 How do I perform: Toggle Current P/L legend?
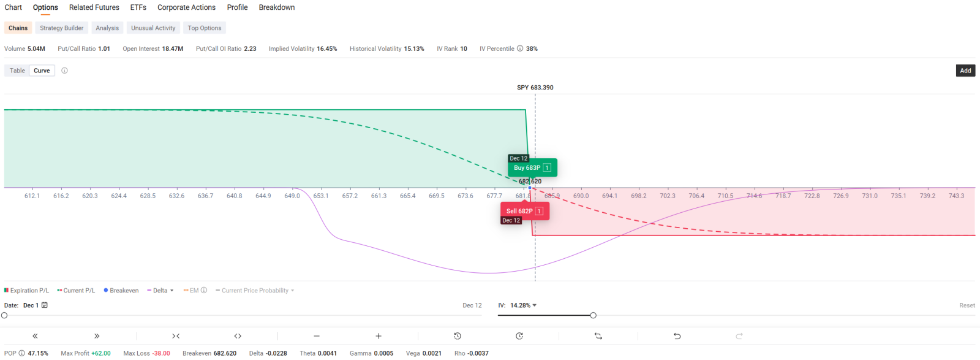pos(76,291)
